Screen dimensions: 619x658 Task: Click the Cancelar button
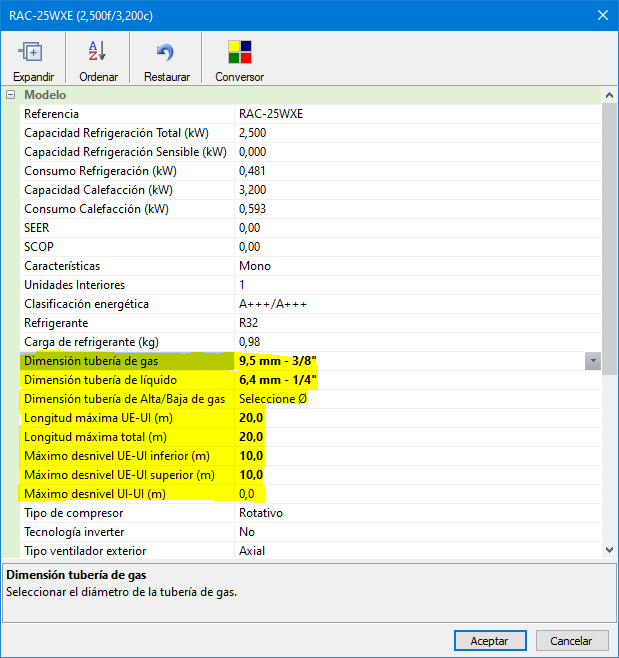tap(571, 641)
